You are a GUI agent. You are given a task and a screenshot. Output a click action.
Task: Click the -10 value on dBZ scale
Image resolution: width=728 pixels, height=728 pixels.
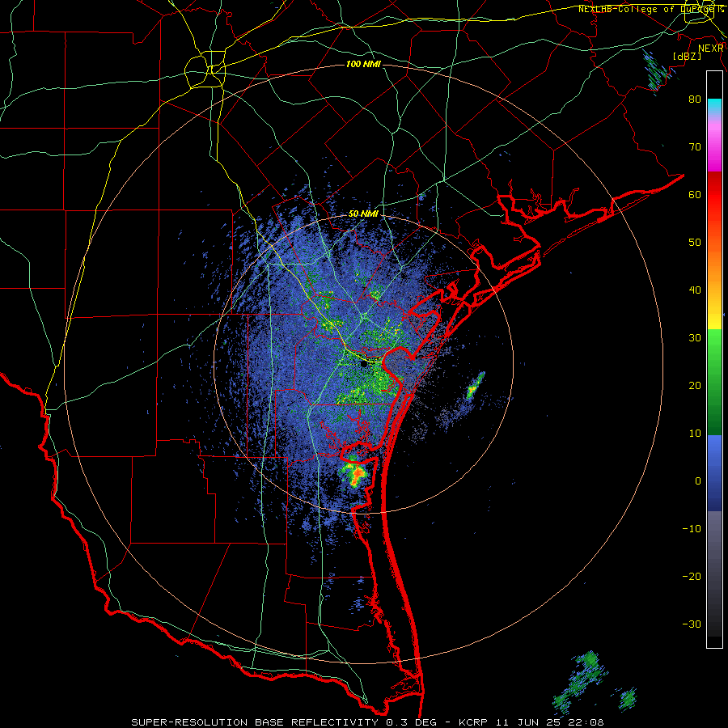692,529
